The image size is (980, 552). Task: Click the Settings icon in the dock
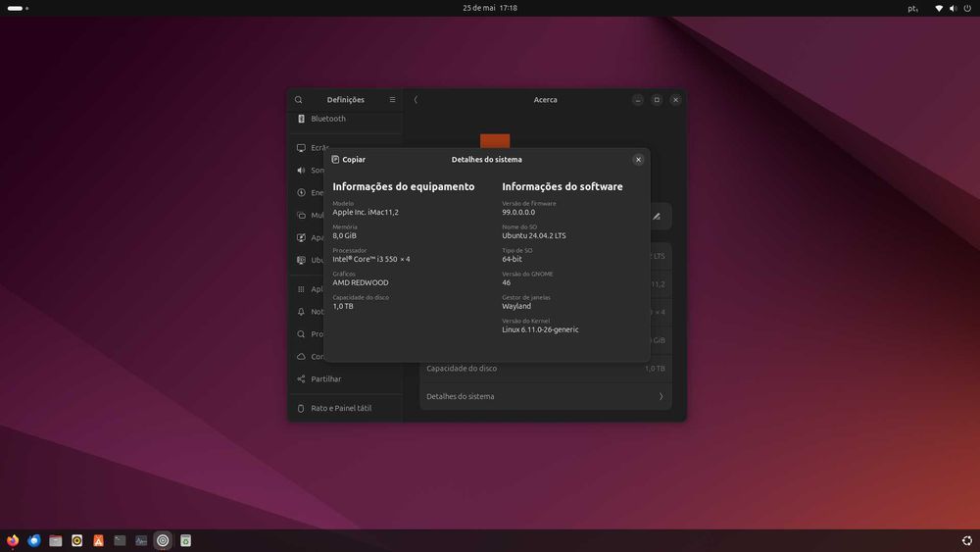163,541
